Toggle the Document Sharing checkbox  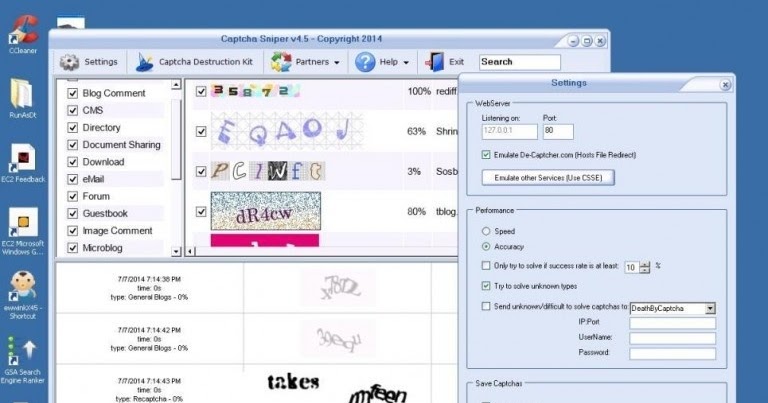pos(72,144)
